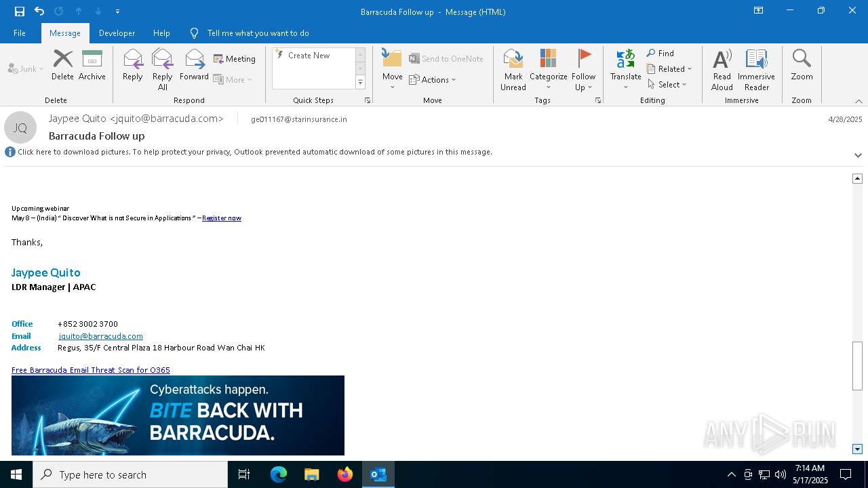Image resolution: width=868 pixels, height=488 pixels.
Task: Open the File menu
Action: click(20, 33)
